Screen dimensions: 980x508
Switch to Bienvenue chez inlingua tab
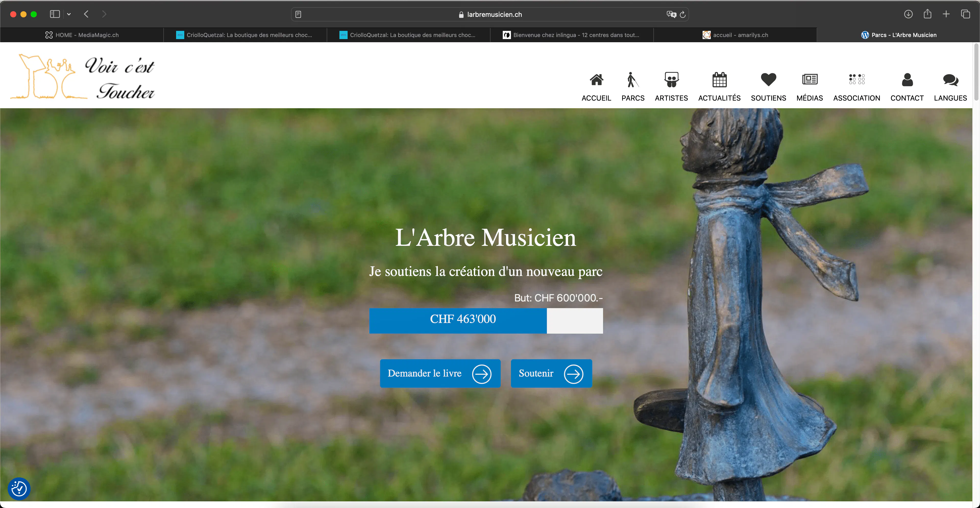pos(571,35)
